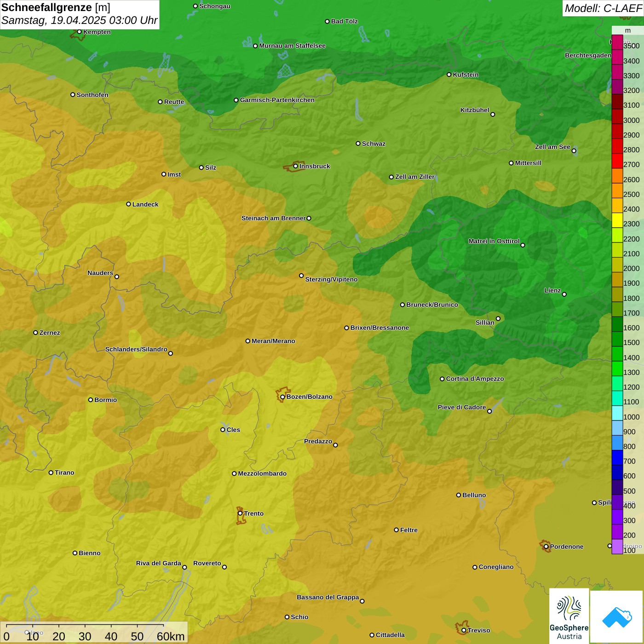Image resolution: width=644 pixels, height=644 pixels.
Task: Click the Sillian location dot
Action: (498, 318)
